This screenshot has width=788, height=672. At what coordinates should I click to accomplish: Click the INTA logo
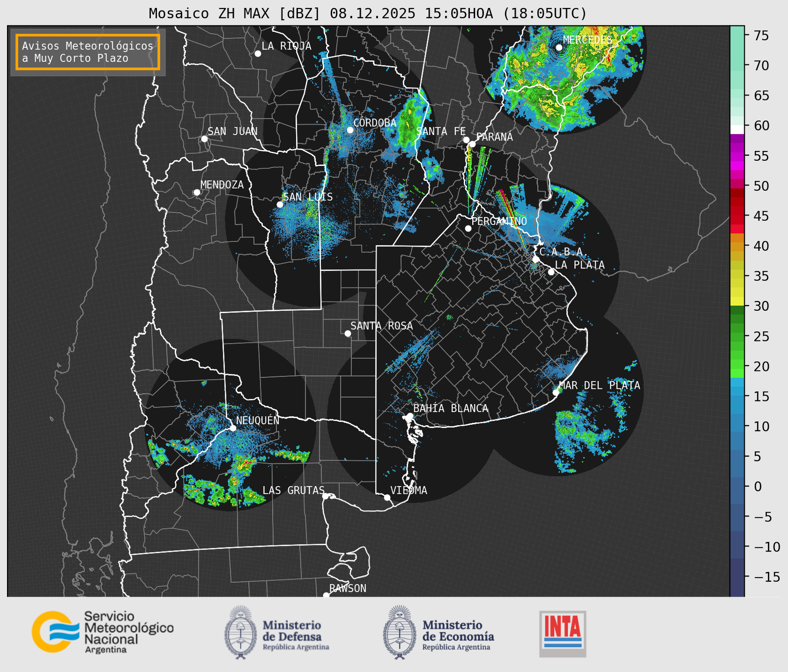(x=563, y=634)
